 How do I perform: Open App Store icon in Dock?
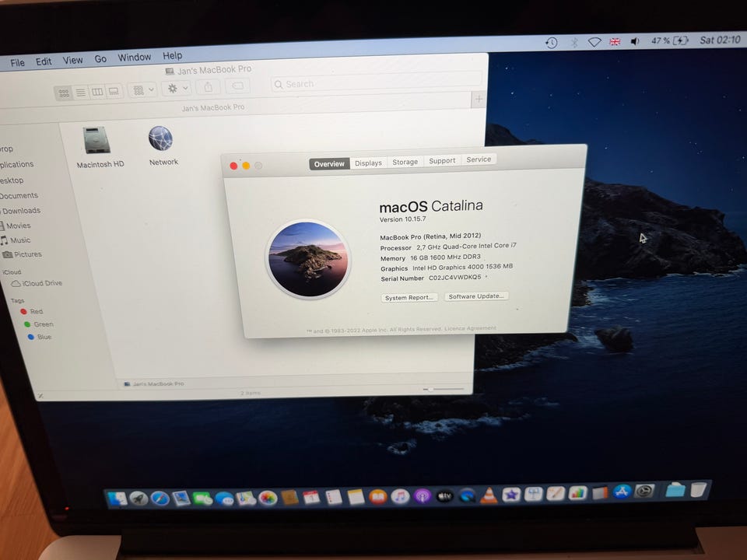tap(622, 492)
